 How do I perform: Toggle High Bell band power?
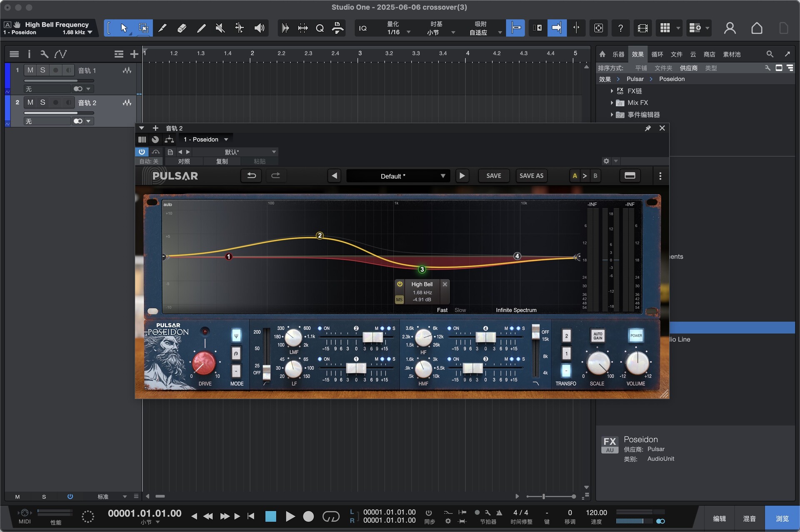pyautogui.click(x=400, y=284)
